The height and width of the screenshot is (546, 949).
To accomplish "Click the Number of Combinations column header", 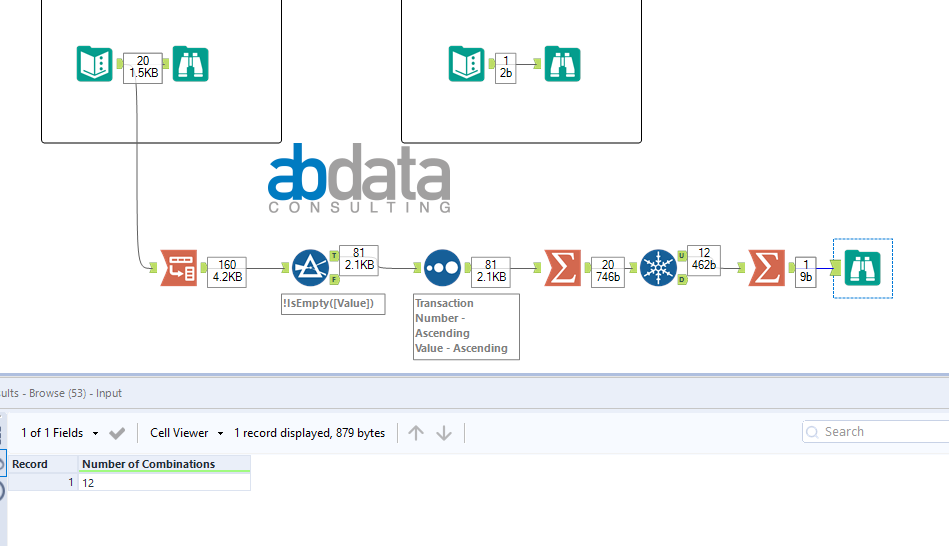I will click(x=165, y=464).
